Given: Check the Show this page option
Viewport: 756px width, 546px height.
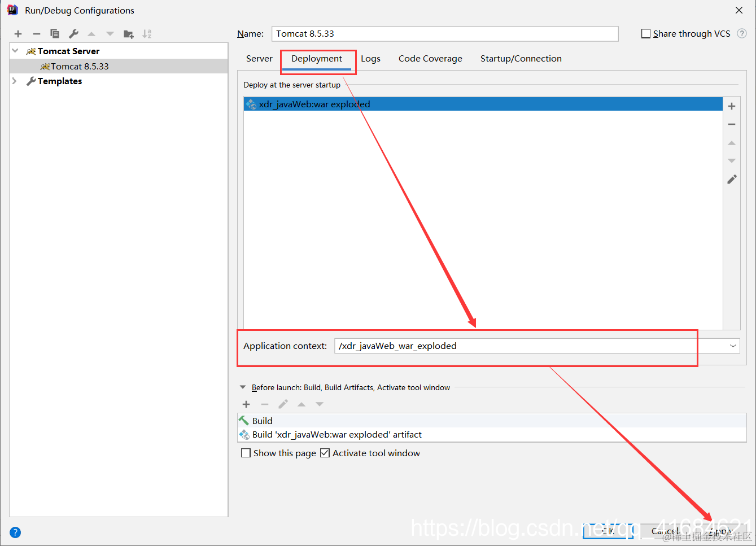Looking at the screenshot, I should point(246,453).
